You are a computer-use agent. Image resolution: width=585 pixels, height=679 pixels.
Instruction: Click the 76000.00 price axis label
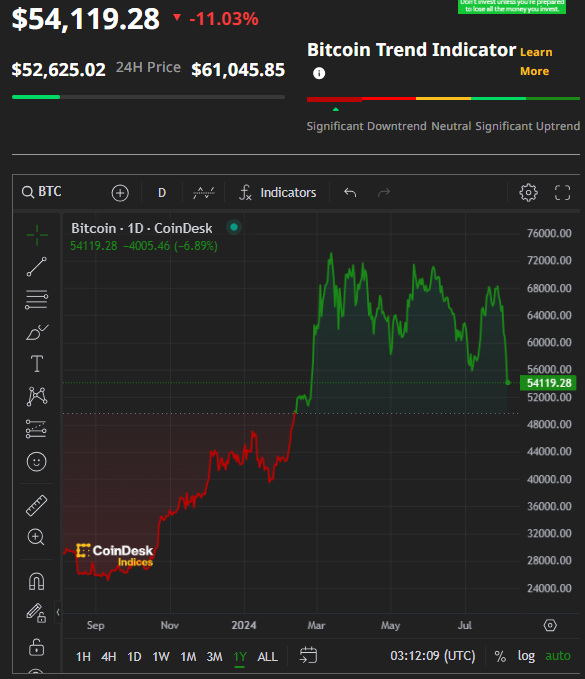tap(549, 233)
